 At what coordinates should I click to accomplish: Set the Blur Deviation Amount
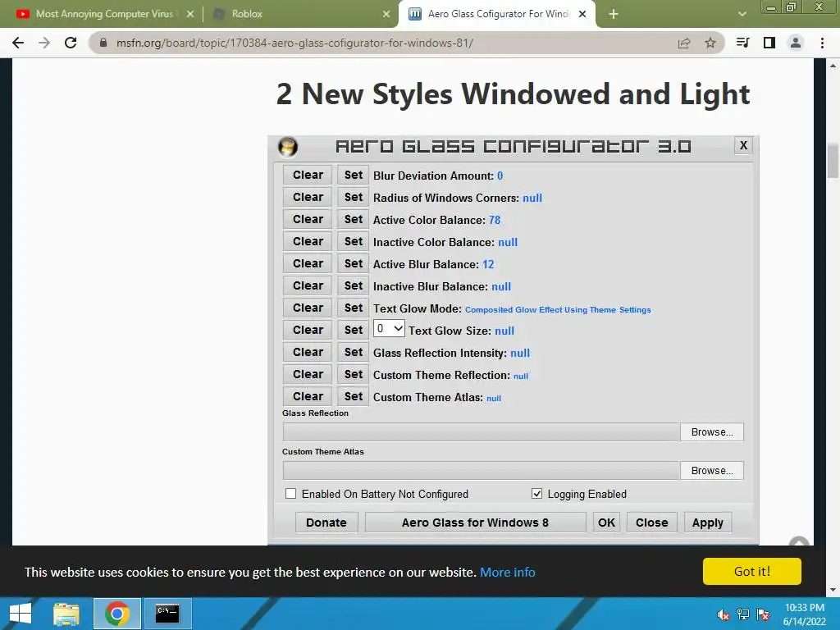pyautogui.click(x=353, y=176)
